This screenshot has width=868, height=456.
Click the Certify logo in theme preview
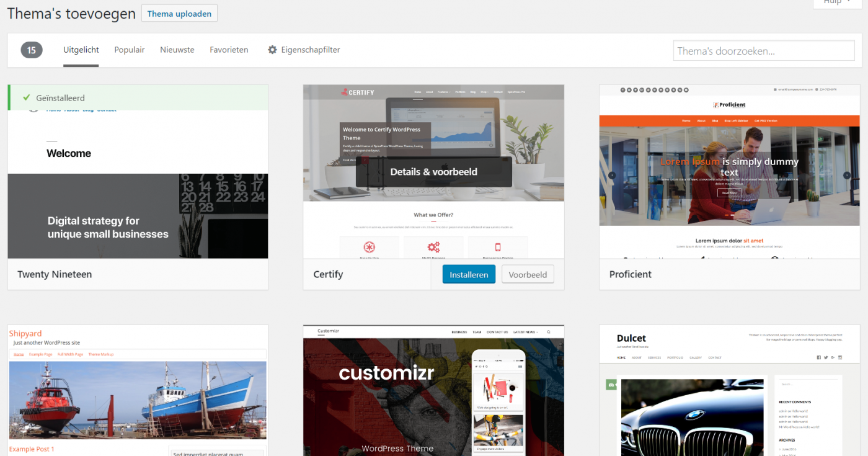pos(358,92)
